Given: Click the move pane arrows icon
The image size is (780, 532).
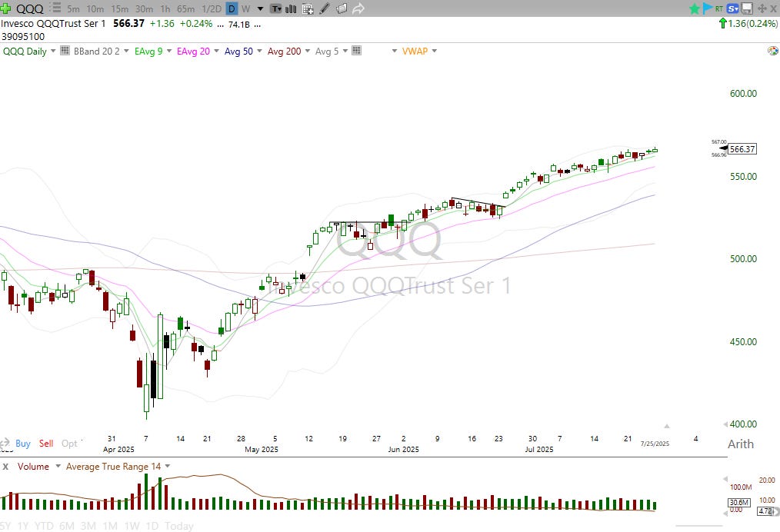Looking at the screenshot, I should coord(762,8).
